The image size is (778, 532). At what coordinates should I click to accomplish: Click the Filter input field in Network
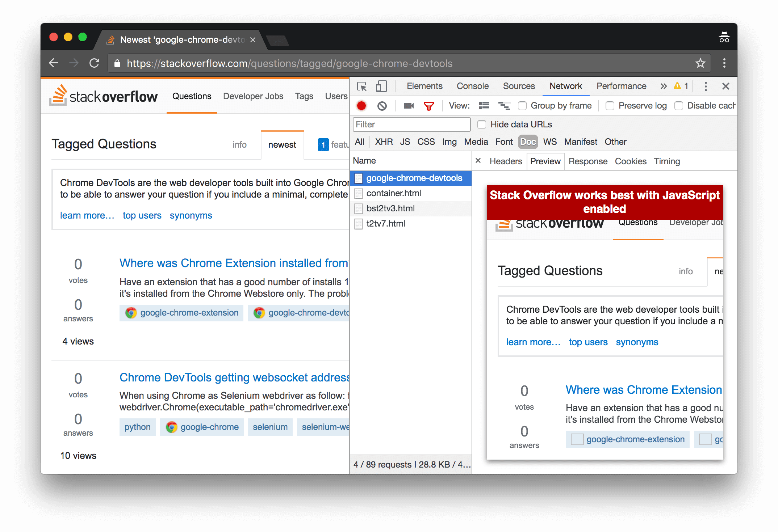[412, 125]
